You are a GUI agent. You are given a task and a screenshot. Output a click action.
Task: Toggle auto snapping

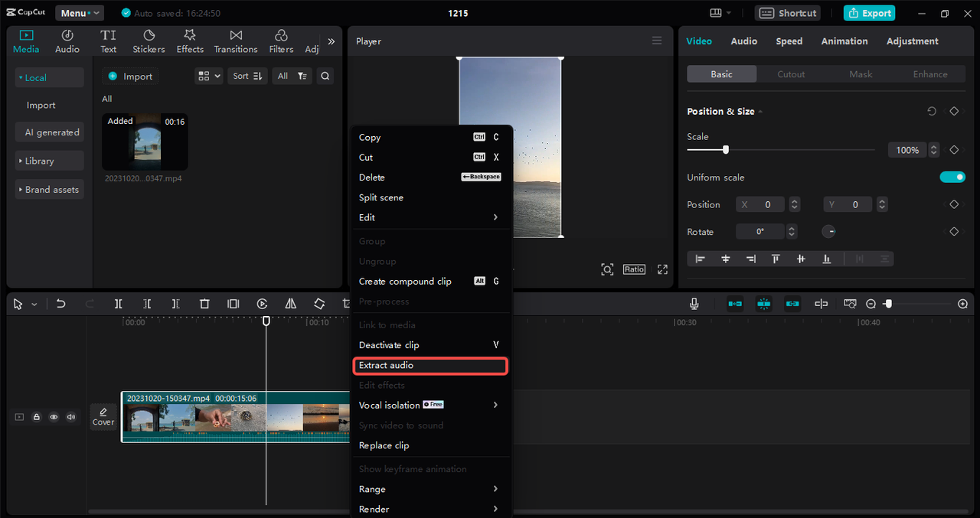point(763,304)
